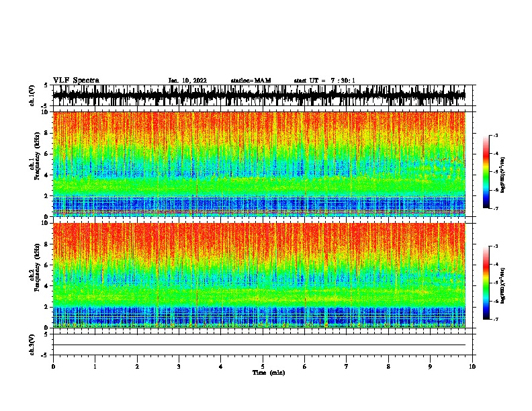Click time axis tick label "10"
The width and height of the screenshot is (532, 411).
pyautogui.click(x=472, y=367)
